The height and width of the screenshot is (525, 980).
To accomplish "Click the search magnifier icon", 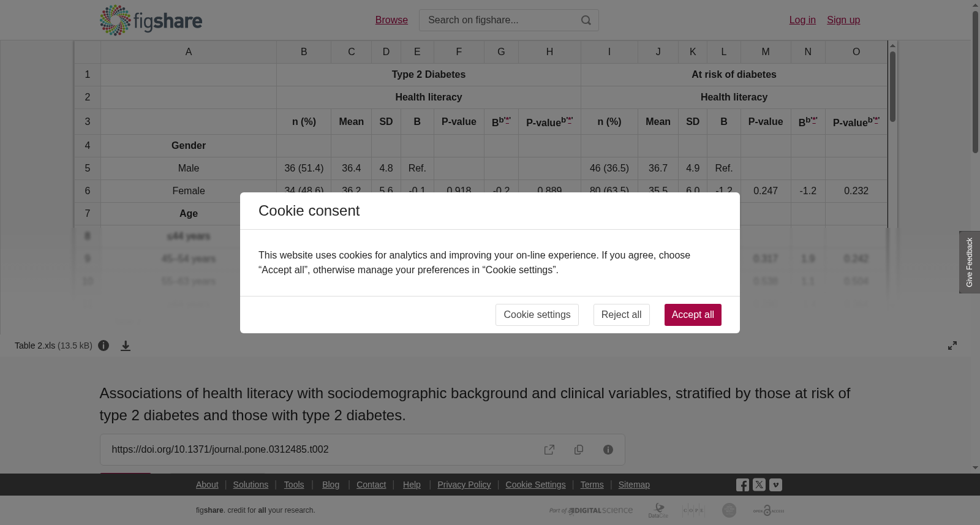I will [x=586, y=20].
